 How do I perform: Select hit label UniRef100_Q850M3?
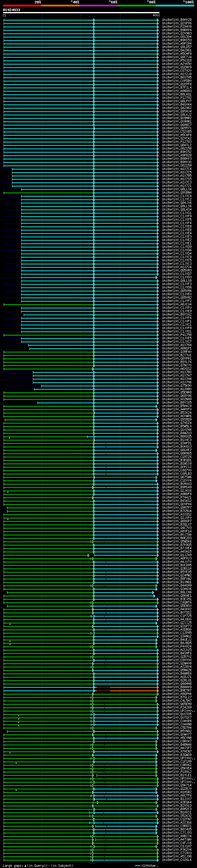click(x=177, y=271)
